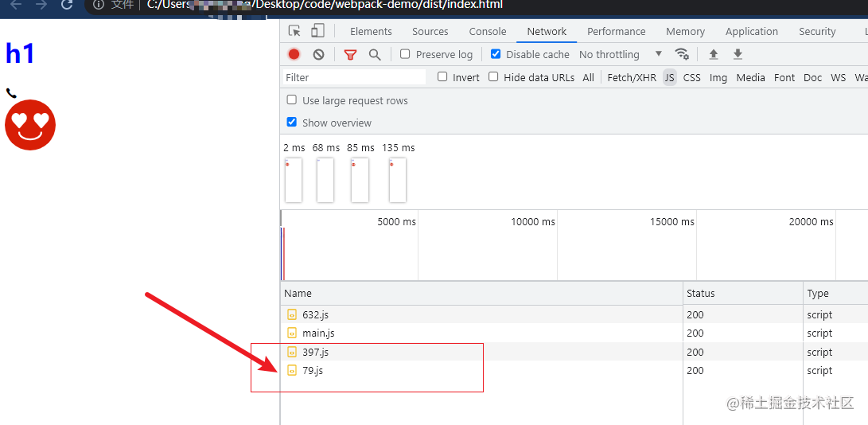Open network conditions wifi icon
This screenshot has height=425, width=868.
[682, 54]
